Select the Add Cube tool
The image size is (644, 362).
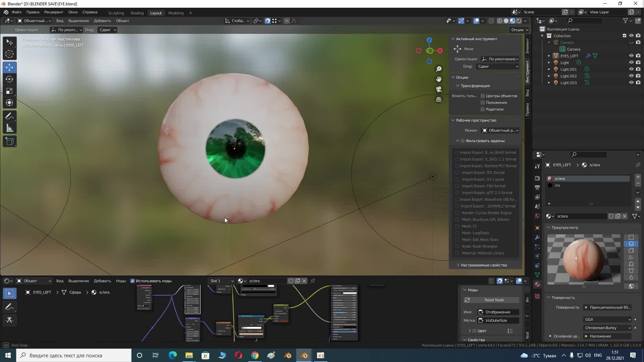pyautogui.click(x=9, y=141)
